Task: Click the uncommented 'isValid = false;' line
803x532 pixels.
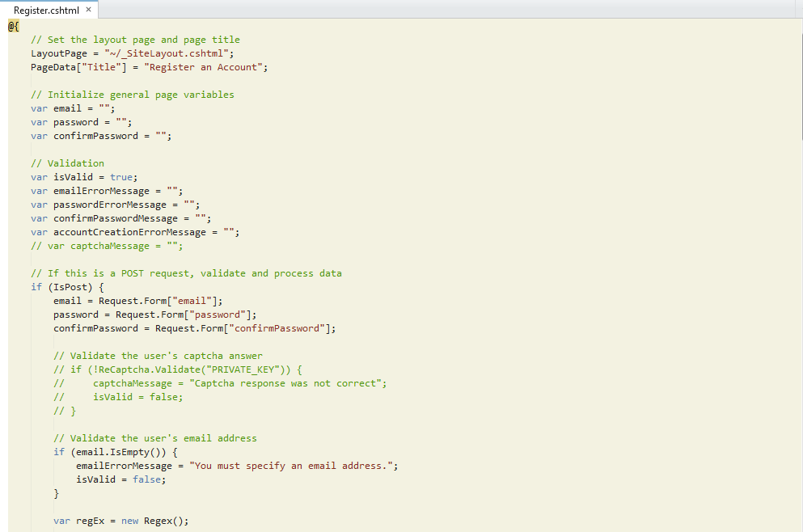Action: (x=120, y=479)
